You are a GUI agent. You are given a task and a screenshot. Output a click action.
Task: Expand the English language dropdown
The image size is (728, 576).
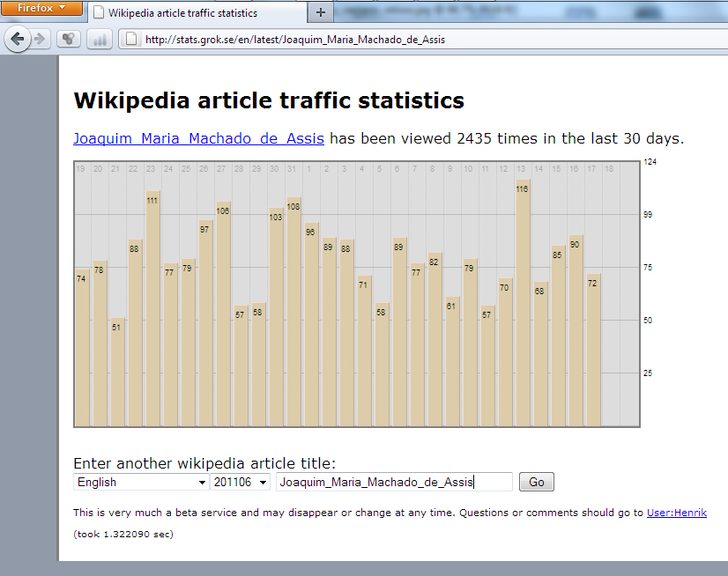tap(141, 482)
